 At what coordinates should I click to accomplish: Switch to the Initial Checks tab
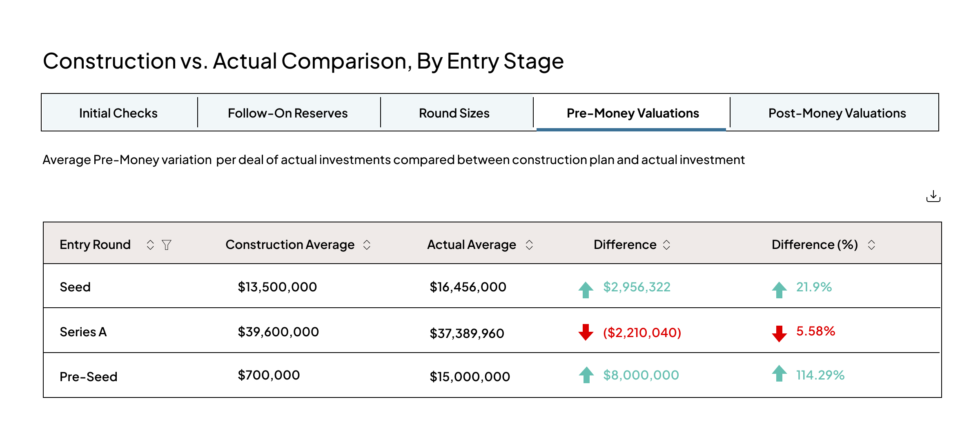[118, 113]
